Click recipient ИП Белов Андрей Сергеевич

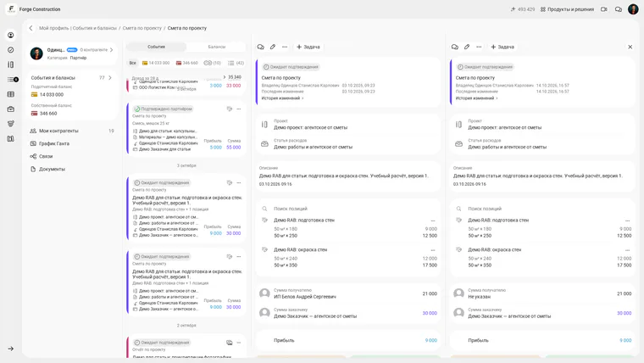pyautogui.click(x=305, y=297)
